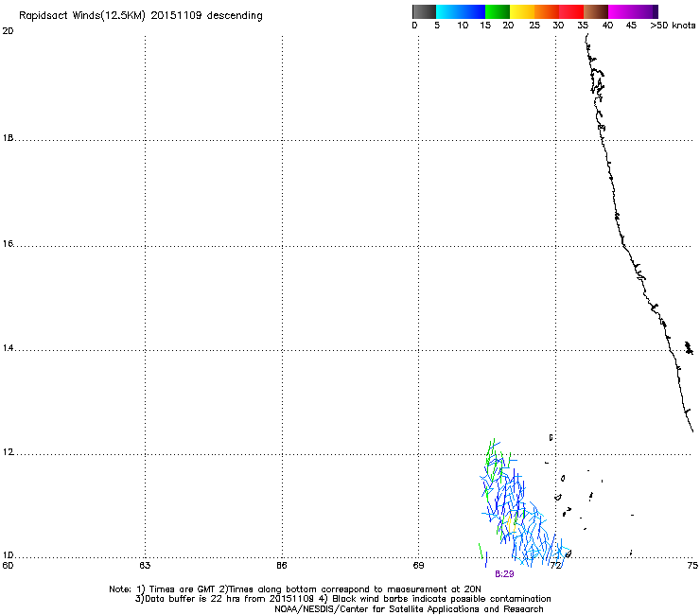The height and width of the screenshot is (615, 700).
Task: Select the red 30–35 knots legend swatch
Action: point(571,11)
